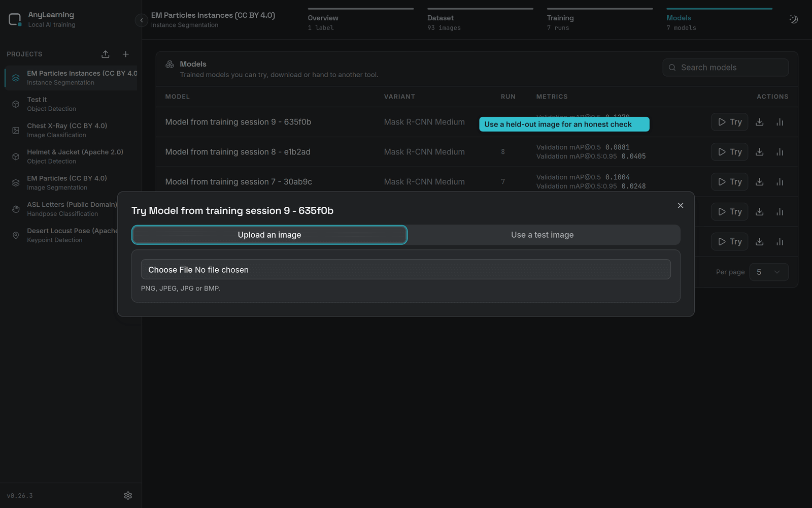Switch to Use a test image
This screenshot has width=812, height=508.
point(542,235)
